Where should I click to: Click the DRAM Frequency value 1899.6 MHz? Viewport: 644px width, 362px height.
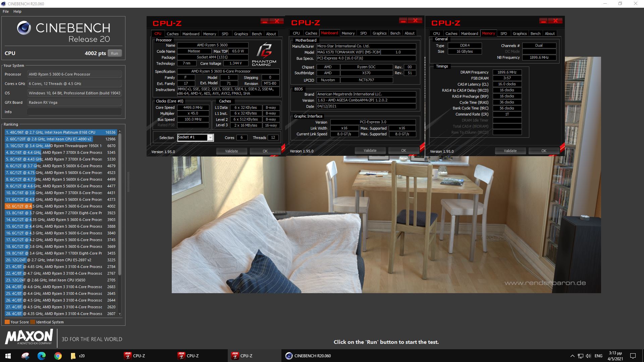(x=507, y=72)
